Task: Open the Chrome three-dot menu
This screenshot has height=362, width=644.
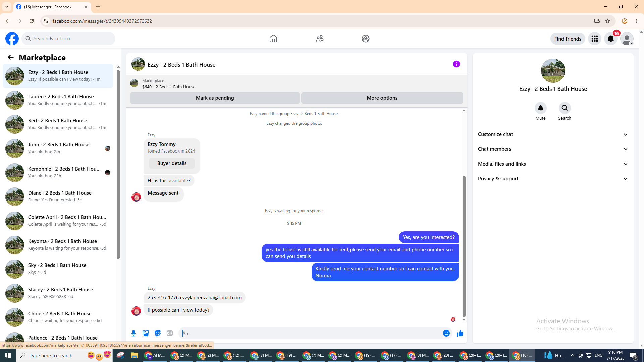Action: click(637, 21)
